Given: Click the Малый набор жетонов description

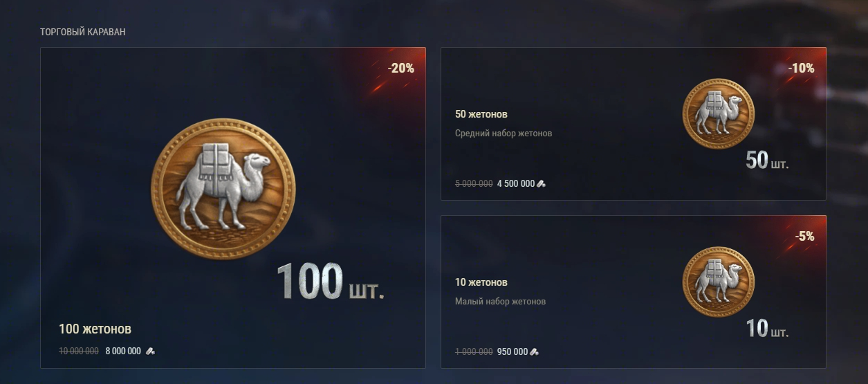Looking at the screenshot, I should point(500,301).
